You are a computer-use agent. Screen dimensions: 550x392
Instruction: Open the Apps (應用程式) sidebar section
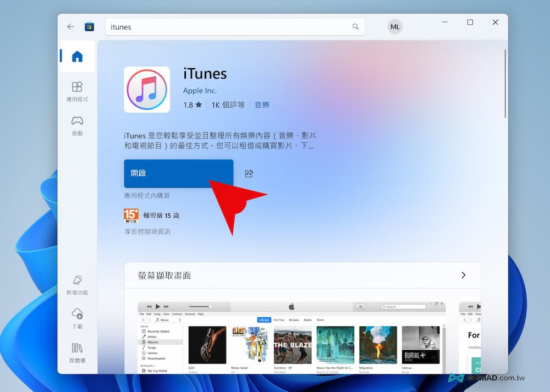point(77,91)
